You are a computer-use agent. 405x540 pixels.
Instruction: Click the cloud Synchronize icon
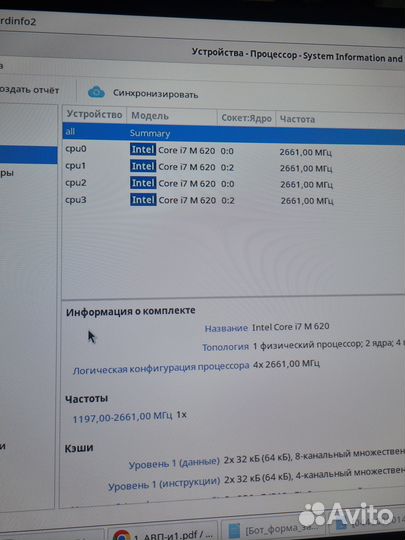click(x=96, y=92)
